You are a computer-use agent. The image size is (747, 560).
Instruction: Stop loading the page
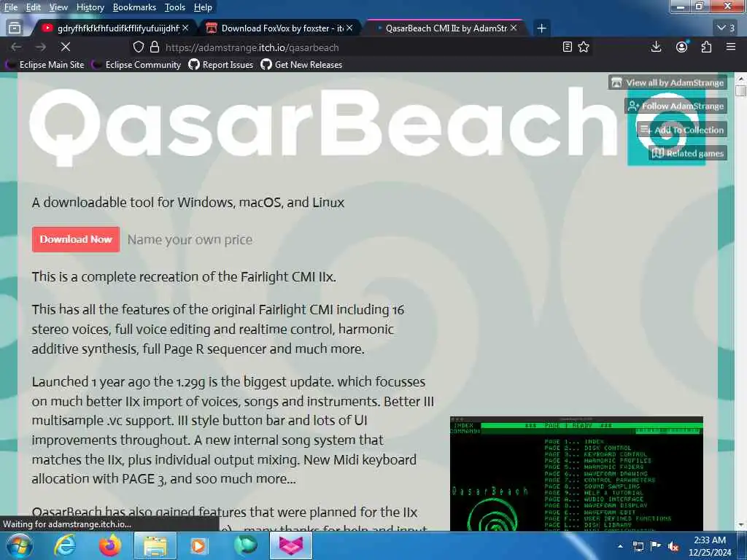(x=66, y=47)
